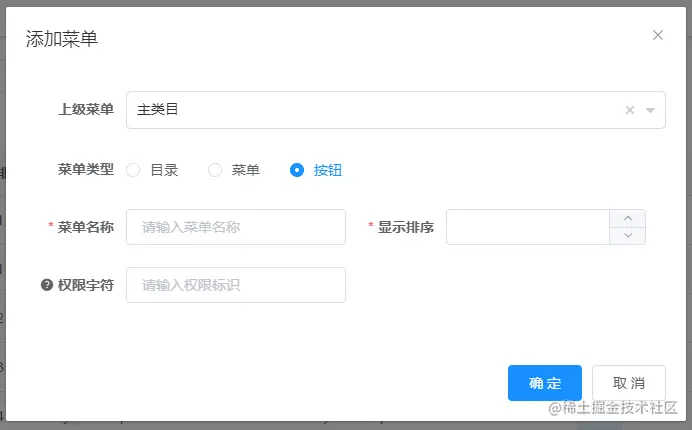692x430 pixels.
Task: Confirm with the 确定 button
Action: (x=545, y=383)
